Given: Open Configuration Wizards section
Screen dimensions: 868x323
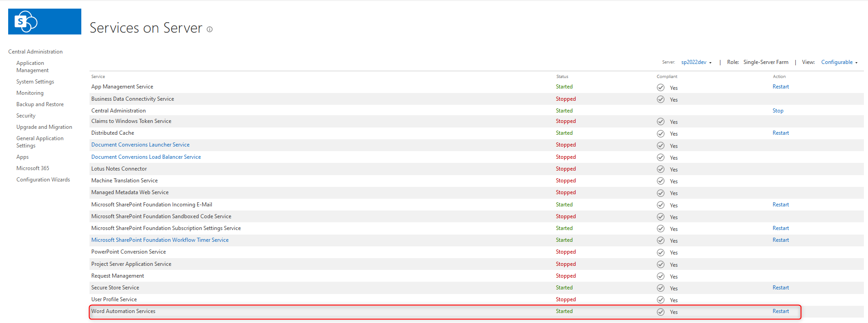Looking at the screenshot, I should click(43, 180).
